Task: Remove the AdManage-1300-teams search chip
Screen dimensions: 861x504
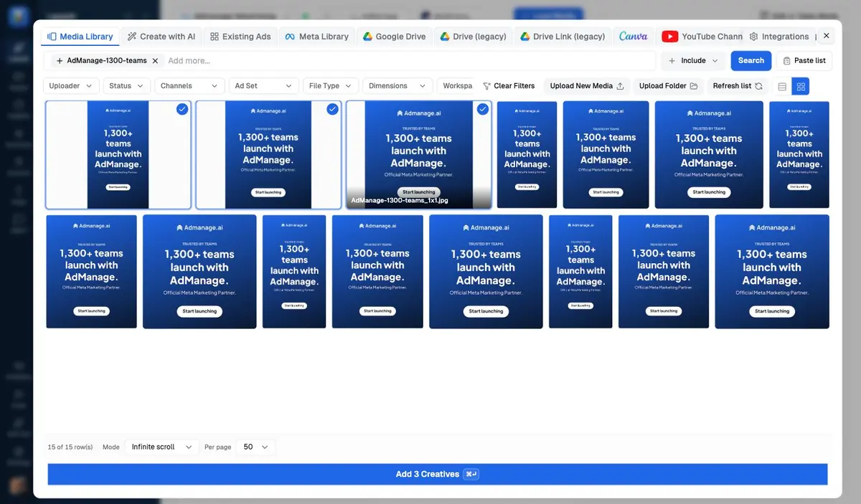Action: coord(155,61)
